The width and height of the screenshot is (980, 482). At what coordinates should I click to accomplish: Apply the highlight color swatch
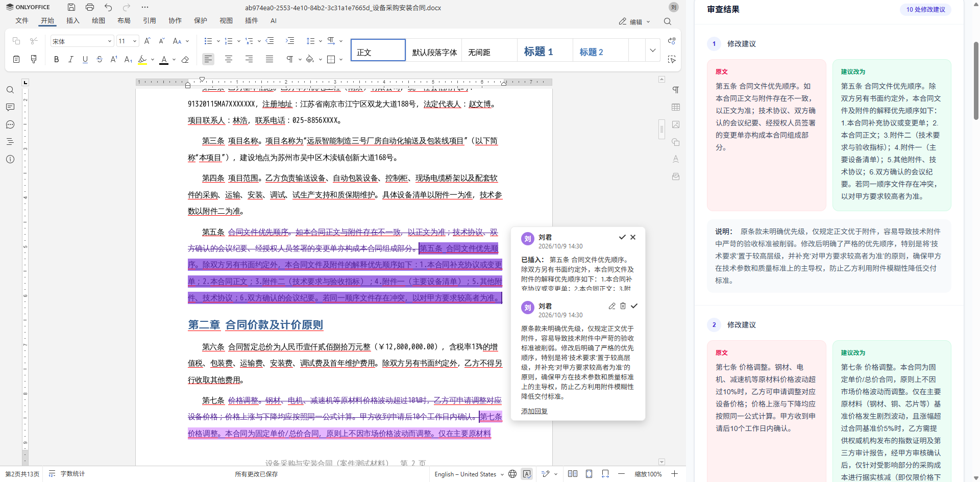pos(142,59)
